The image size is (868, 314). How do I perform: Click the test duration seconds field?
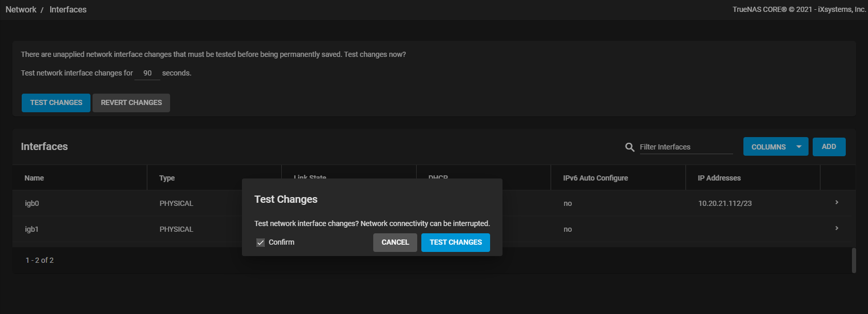tap(147, 73)
